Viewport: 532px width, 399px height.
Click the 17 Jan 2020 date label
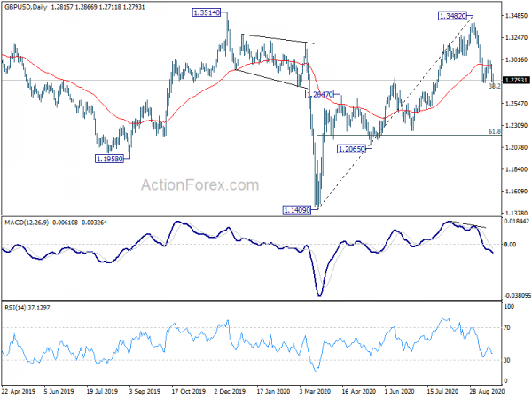pos(273,391)
